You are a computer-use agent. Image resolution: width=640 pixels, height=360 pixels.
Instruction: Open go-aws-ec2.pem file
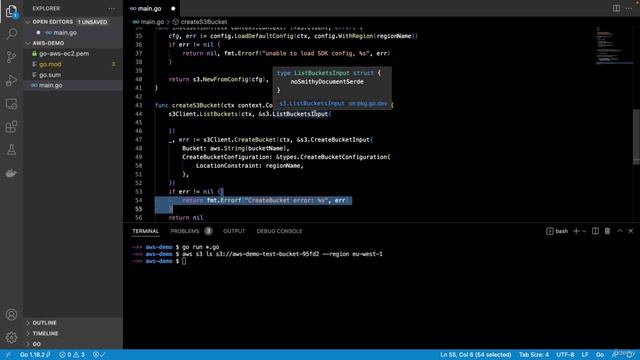tap(64, 54)
